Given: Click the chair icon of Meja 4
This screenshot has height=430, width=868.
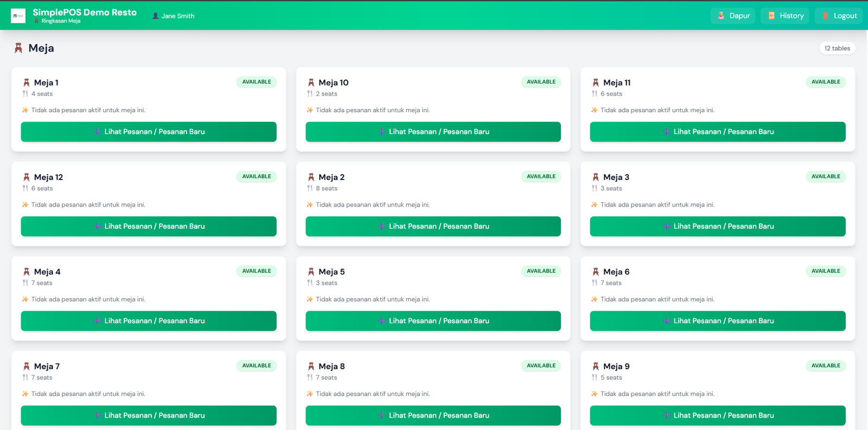Looking at the screenshot, I should click(x=26, y=272).
